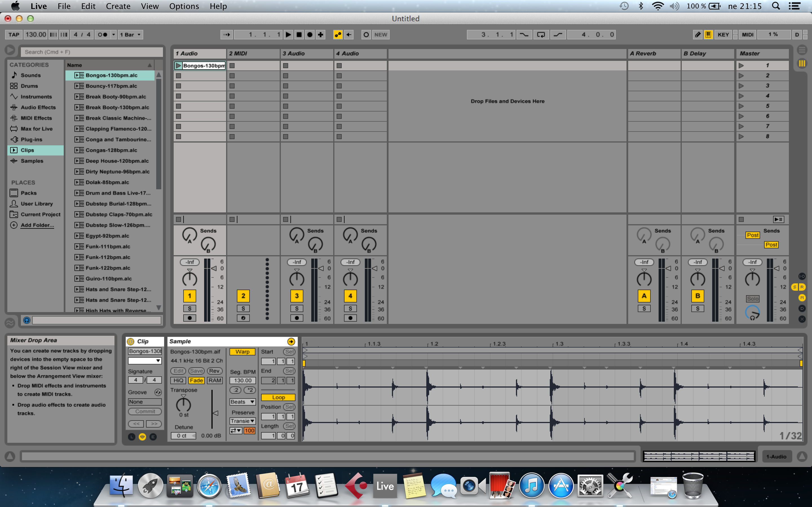
Task: Disable the clip Loop switch
Action: (278, 397)
